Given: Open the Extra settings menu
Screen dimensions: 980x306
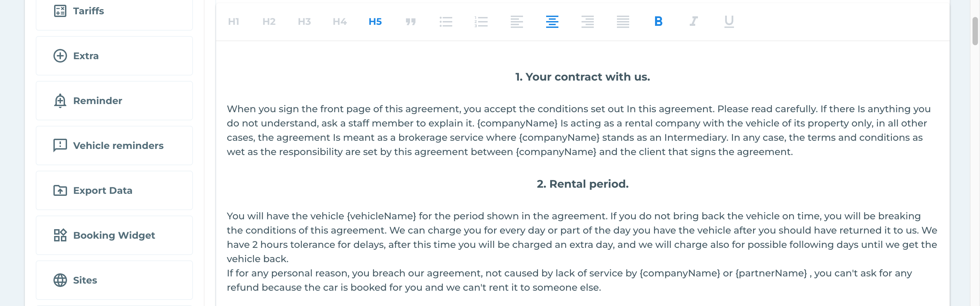Looking at the screenshot, I should [x=114, y=56].
